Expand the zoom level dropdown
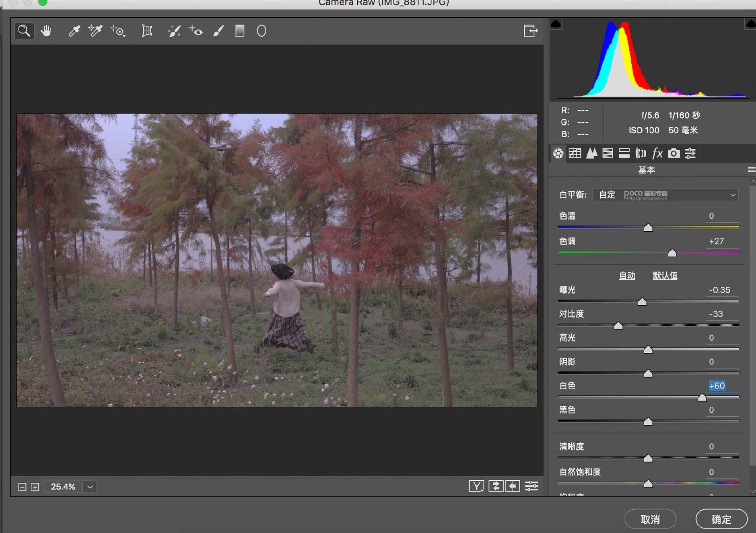The image size is (756, 533). 90,487
